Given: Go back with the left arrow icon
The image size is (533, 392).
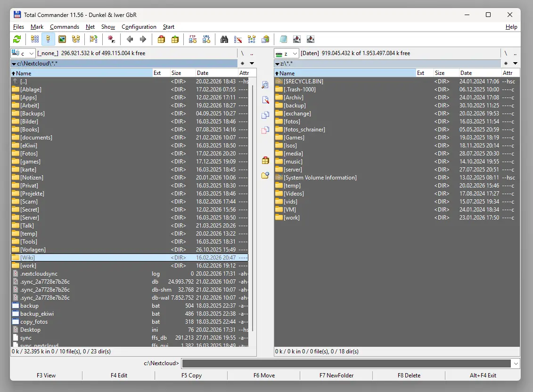Looking at the screenshot, I should [130, 40].
